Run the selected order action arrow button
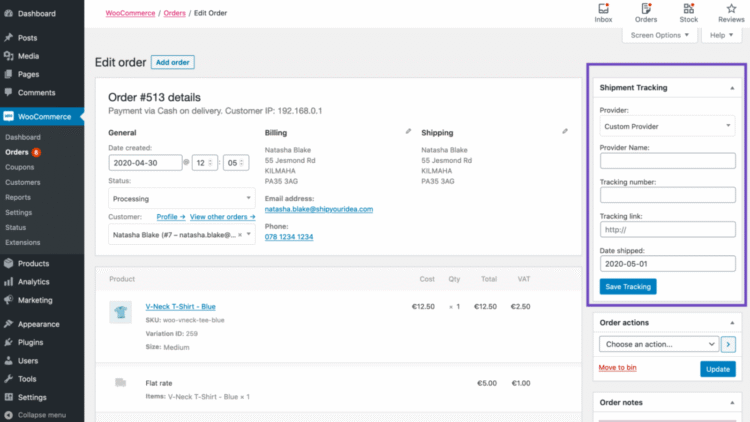 tap(728, 344)
